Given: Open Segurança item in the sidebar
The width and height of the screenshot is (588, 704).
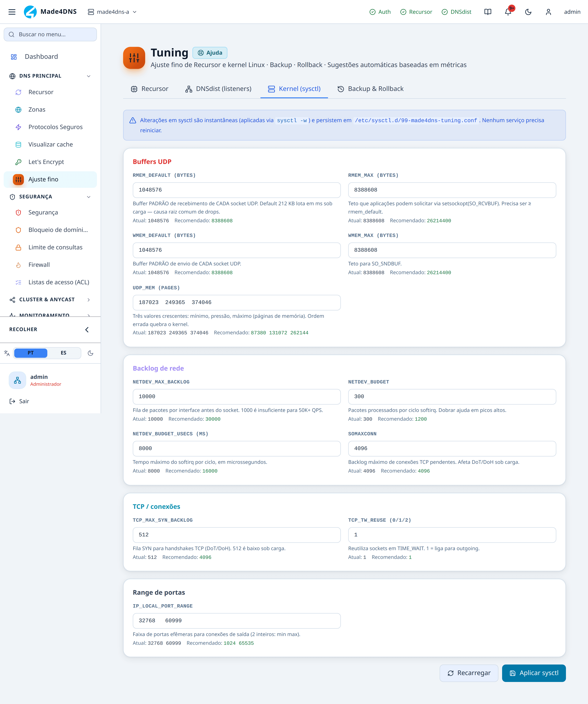Looking at the screenshot, I should (50, 212).
